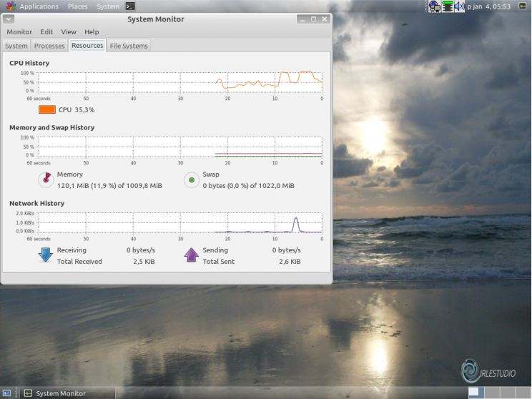The width and height of the screenshot is (532, 399).
Task: Click the clock showing jan 4, 05:53
Action: pos(489,6)
